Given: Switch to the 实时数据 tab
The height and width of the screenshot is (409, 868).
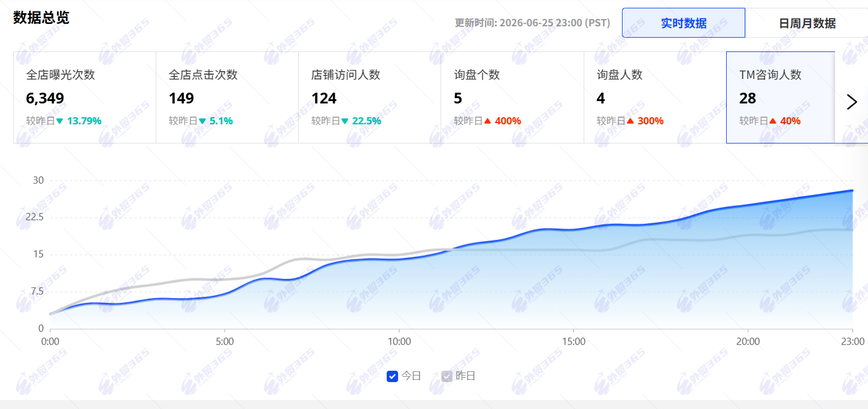Looking at the screenshot, I should tap(684, 23).
